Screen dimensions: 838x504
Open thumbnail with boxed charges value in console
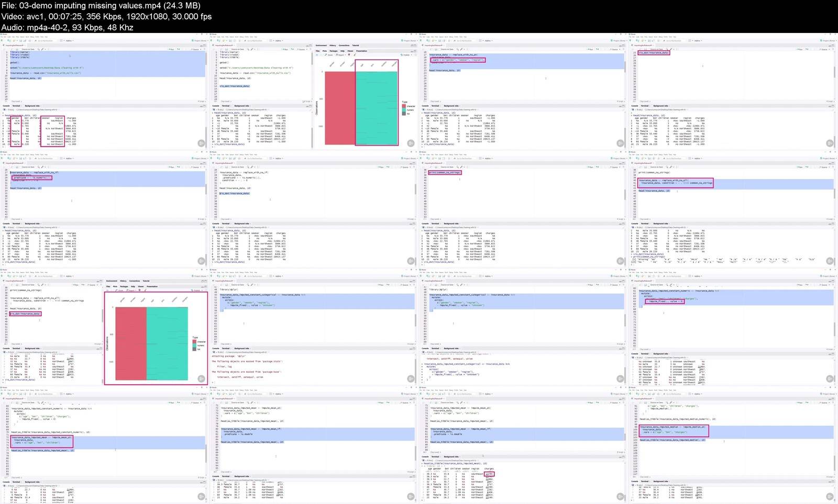tap(524, 444)
